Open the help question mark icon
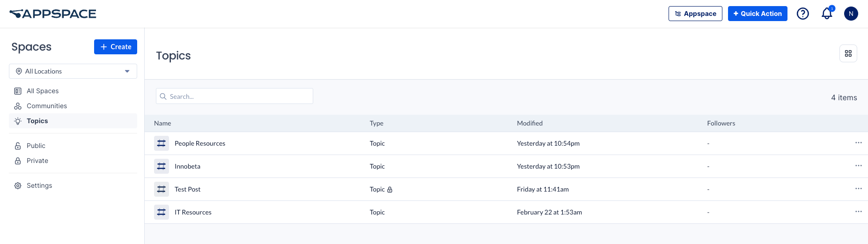Viewport: 868px width, 244px height. pos(803,14)
